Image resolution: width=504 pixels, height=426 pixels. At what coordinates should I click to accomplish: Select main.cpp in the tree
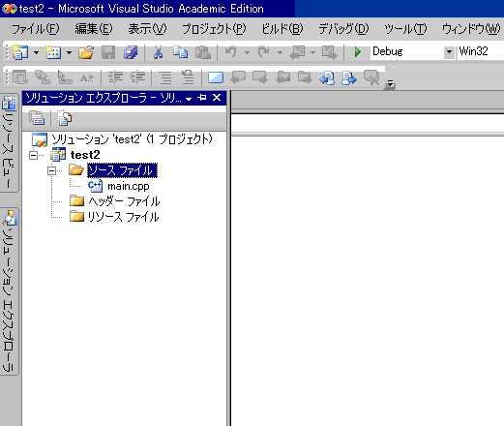click(x=129, y=186)
